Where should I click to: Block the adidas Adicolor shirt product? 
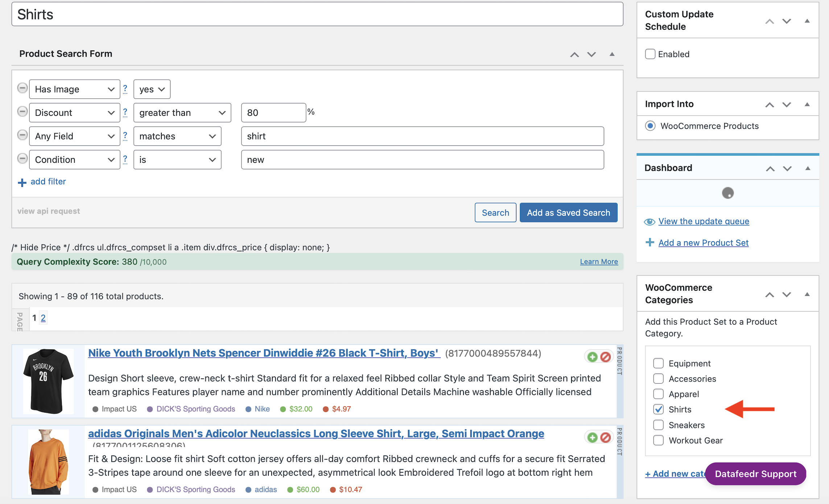click(605, 437)
